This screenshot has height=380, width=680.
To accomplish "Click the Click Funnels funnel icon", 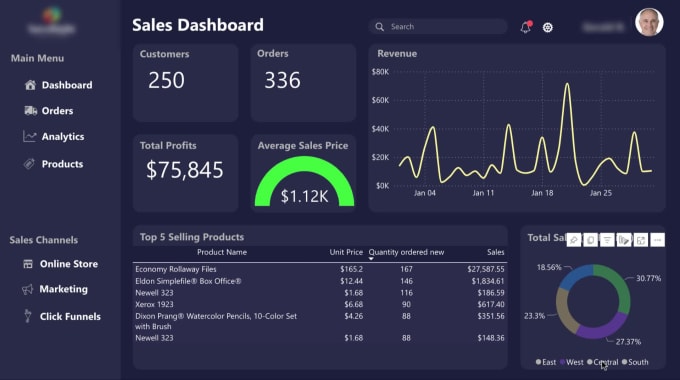I will [28, 316].
